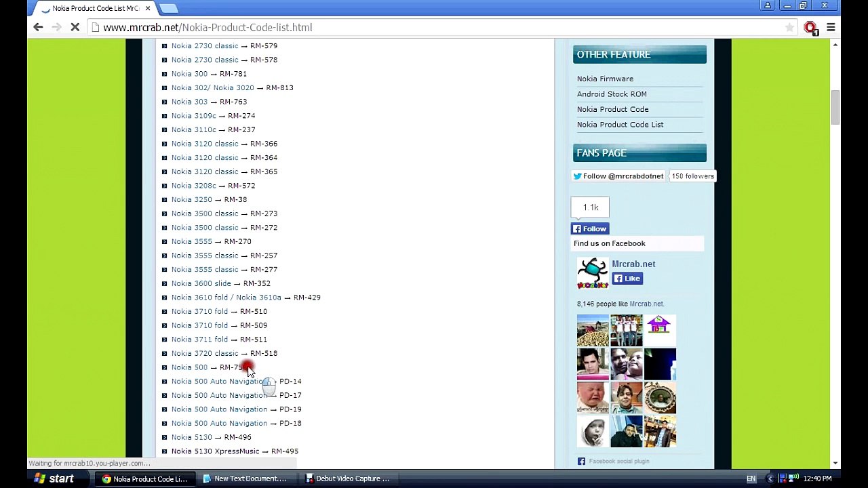Open a new browser tab
The height and width of the screenshot is (488, 868).
[168, 8]
